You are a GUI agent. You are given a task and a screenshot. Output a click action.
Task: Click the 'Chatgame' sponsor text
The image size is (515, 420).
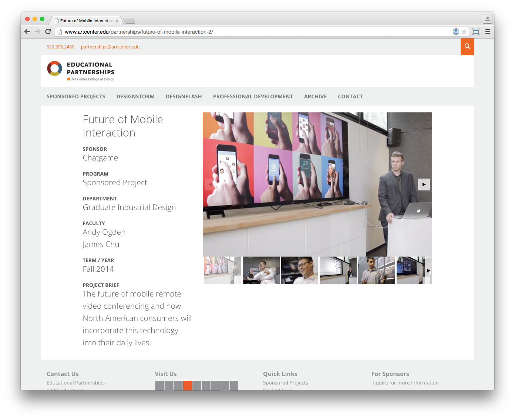(x=100, y=158)
